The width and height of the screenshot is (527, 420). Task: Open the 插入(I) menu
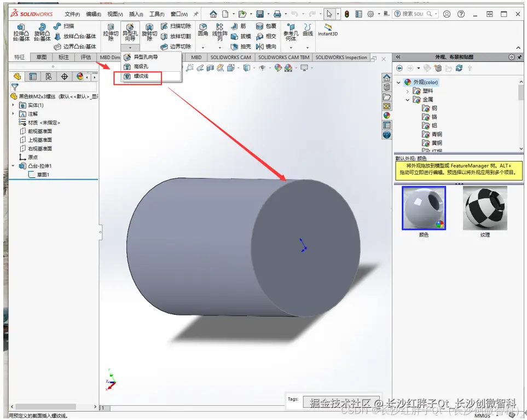(136, 14)
